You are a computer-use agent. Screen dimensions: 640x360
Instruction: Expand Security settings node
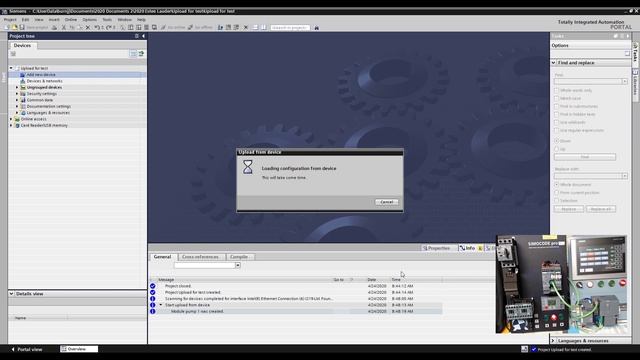[17, 93]
